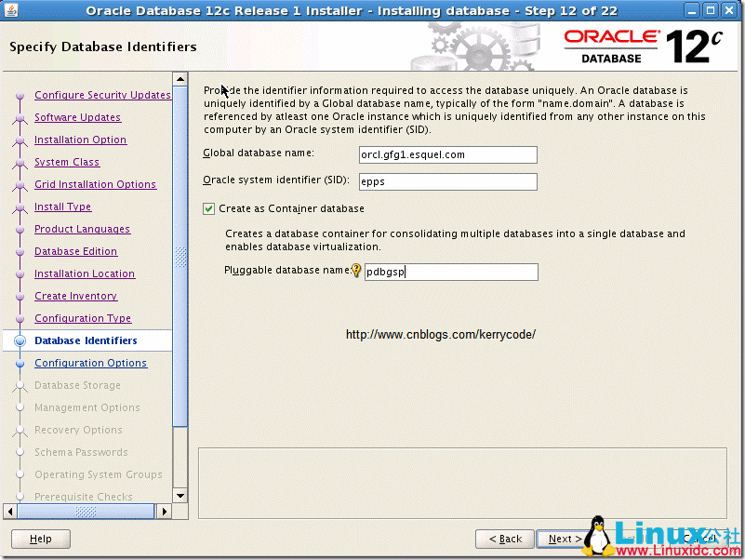Uncheck Create as Container database

pos(208,208)
